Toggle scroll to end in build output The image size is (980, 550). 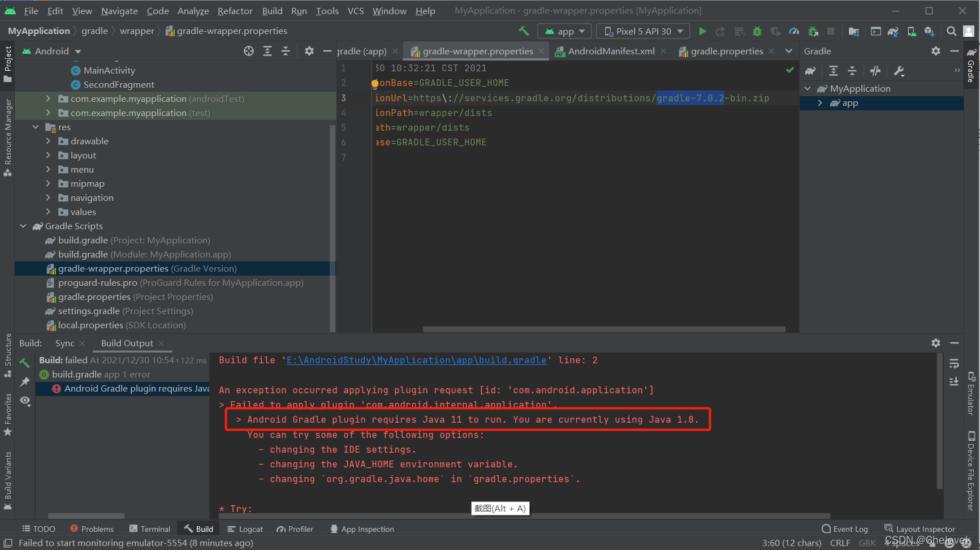(954, 381)
